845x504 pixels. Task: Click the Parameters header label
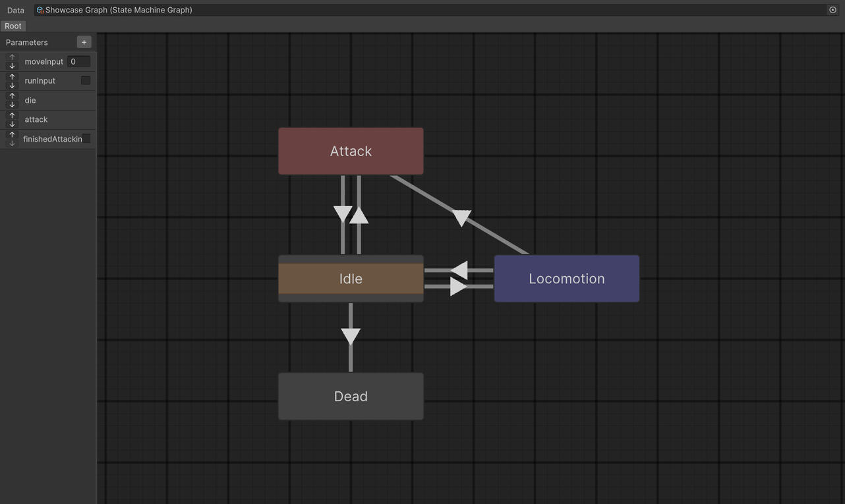click(27, 42)
